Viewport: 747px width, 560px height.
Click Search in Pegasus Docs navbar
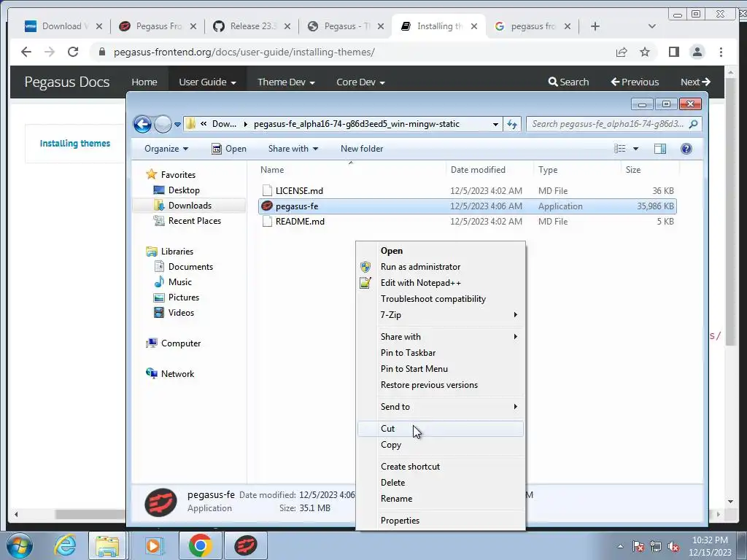tap(568, 82)
